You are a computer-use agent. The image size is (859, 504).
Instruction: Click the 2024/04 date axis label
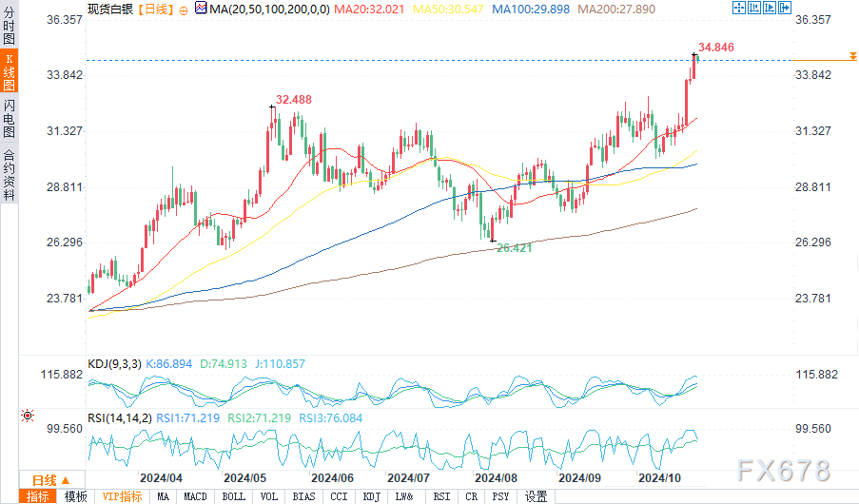pyautogui.click(x=161, y=477)
